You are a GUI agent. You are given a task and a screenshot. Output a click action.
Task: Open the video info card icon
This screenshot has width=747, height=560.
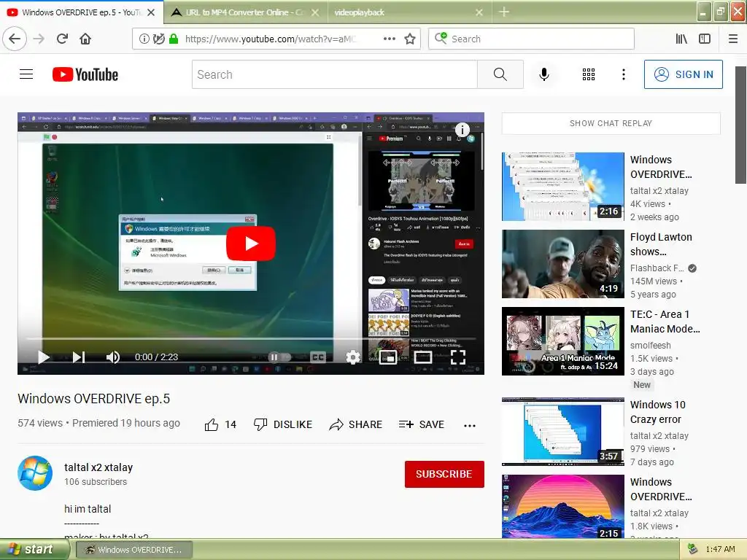462,130
